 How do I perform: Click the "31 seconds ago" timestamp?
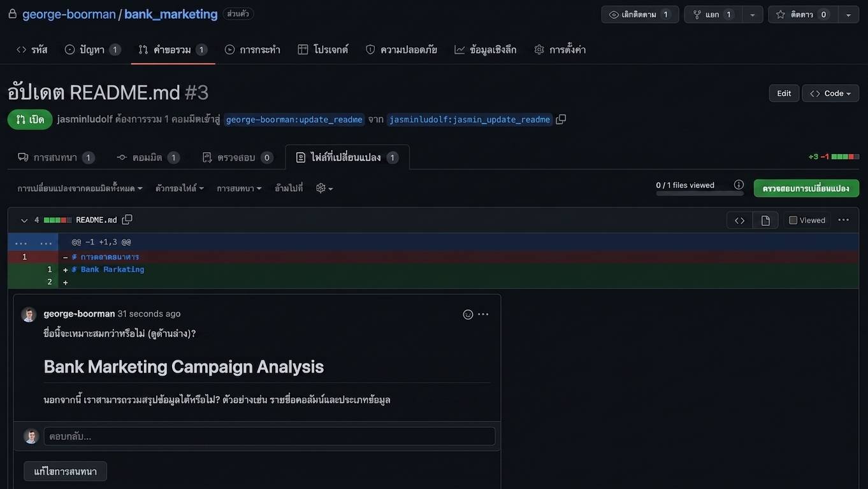149,313
